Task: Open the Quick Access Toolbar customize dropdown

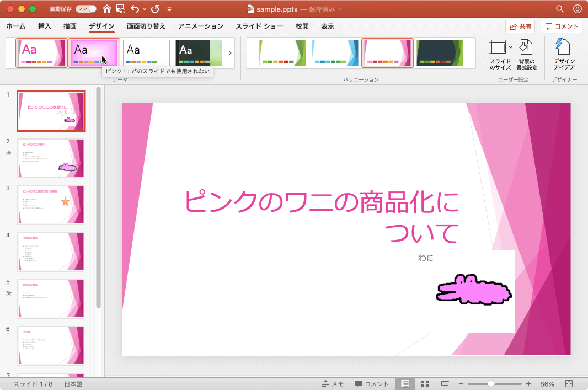Action: click(169, 9)
